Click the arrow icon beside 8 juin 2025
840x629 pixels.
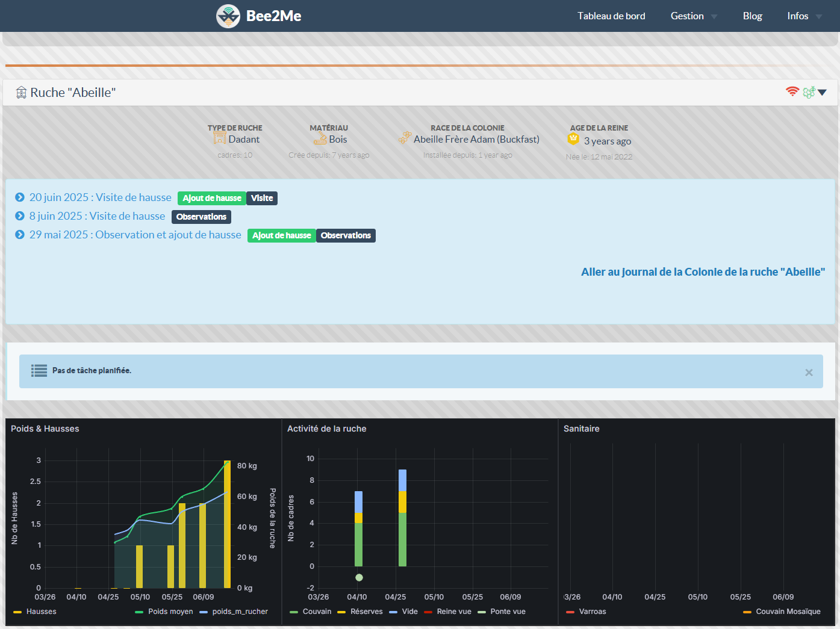tap(20, 216)
